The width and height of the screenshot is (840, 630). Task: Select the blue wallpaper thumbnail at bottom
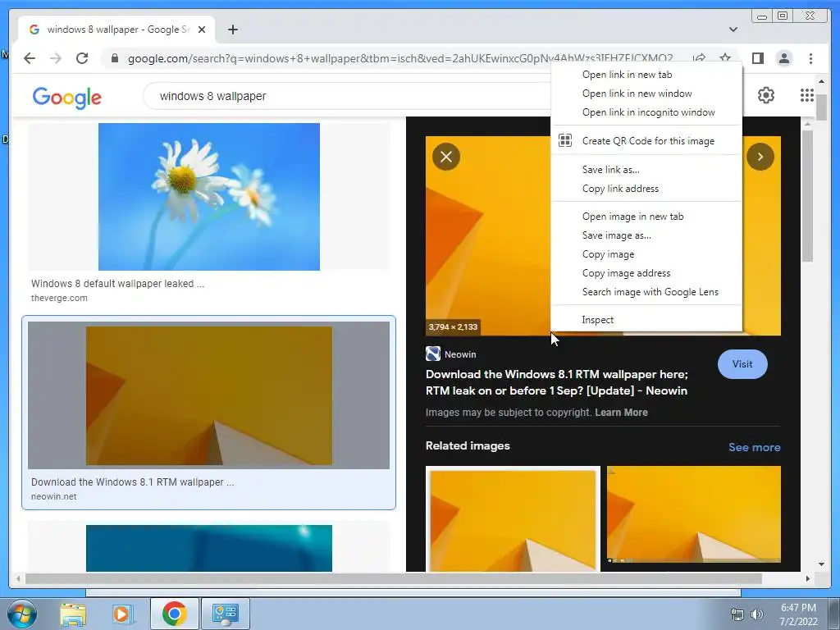(x=209, y=548)
